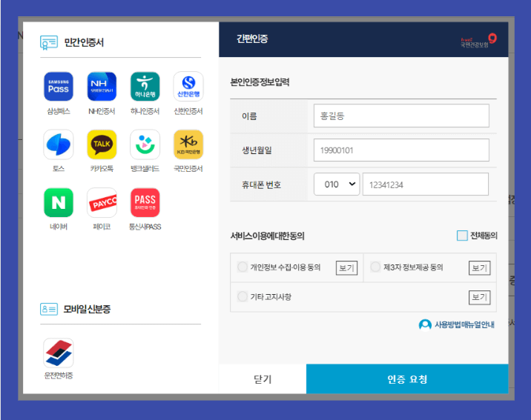Viewport: 531px width, 420px height.
Task: Click the 닫기 close button
Action: [263, 379]
